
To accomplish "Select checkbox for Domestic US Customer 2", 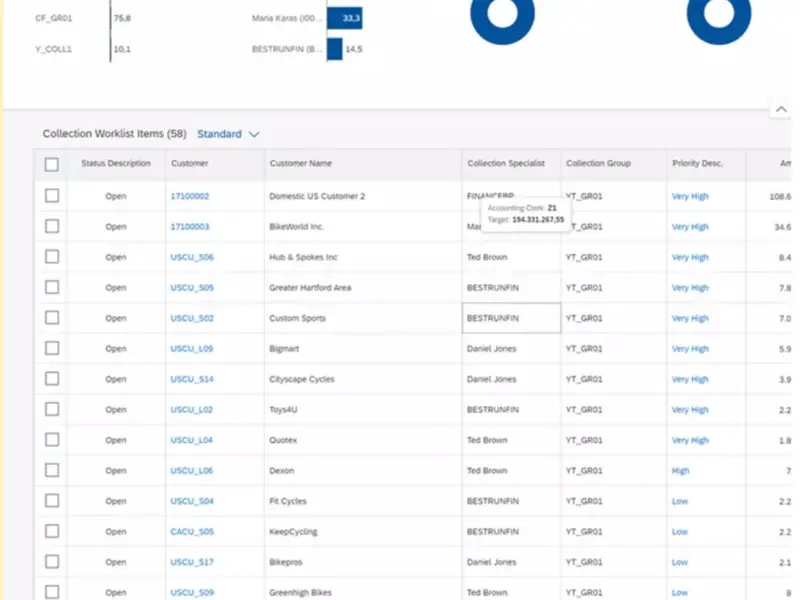I will pos(52,196).
